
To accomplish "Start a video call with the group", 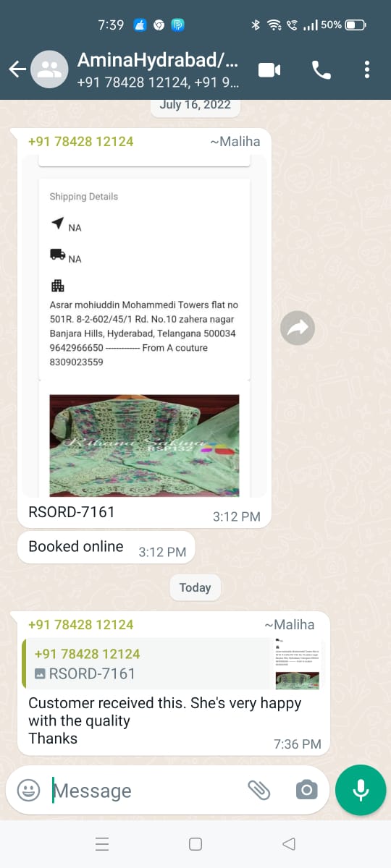I will 269,69.
